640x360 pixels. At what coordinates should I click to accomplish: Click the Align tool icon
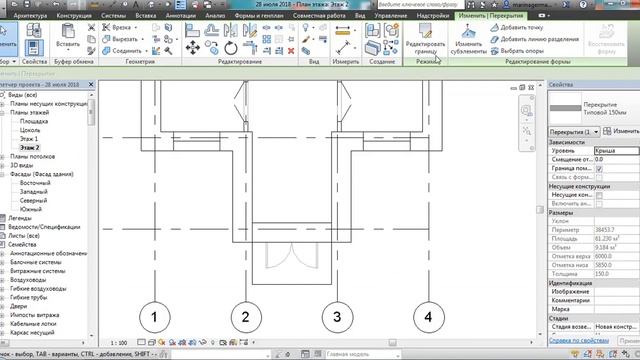192,30
